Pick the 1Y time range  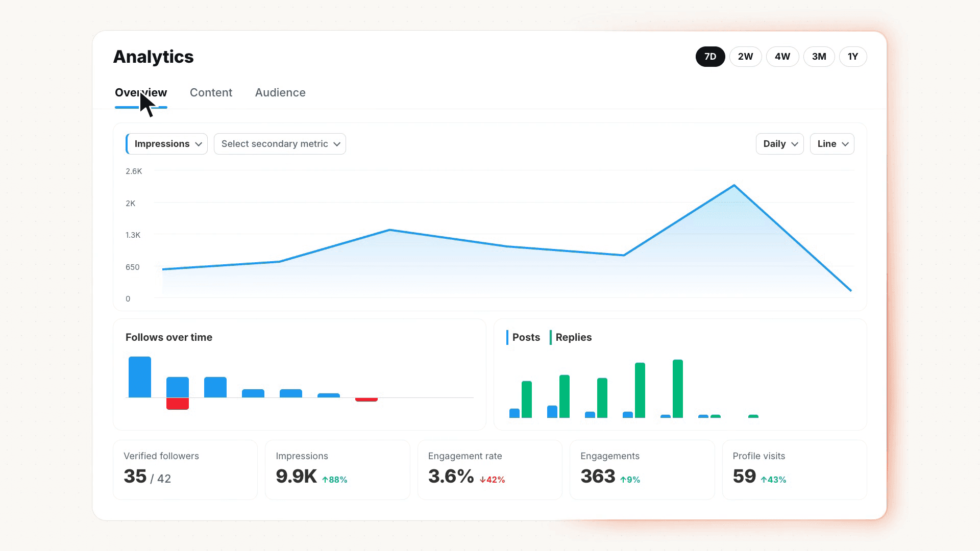853,57
